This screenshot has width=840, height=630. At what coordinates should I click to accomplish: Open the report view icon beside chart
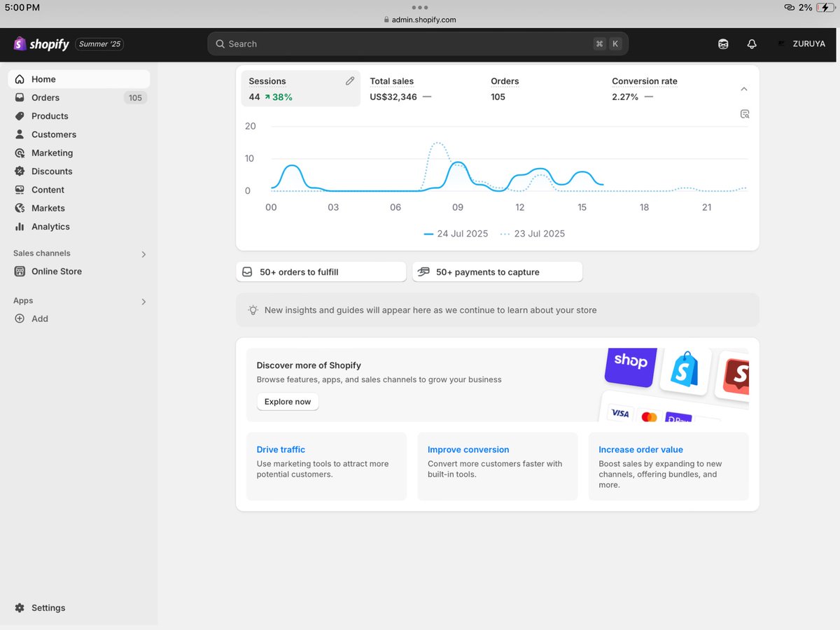point(745,114)
